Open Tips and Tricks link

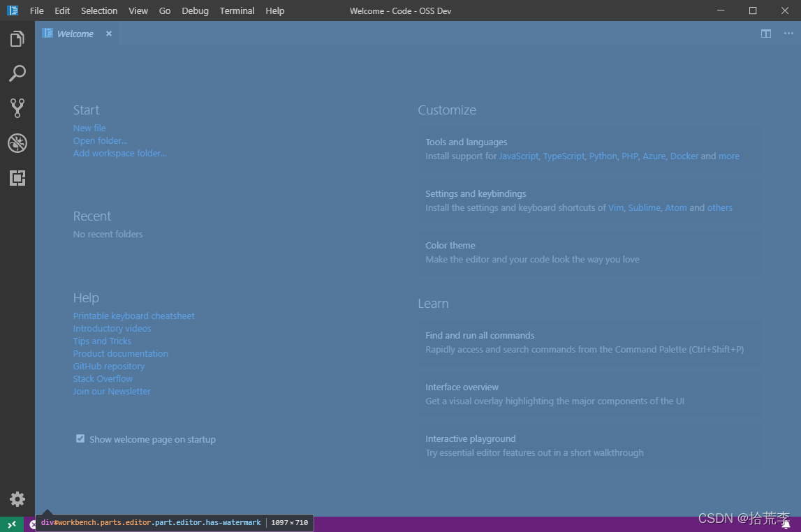[x=102, y=341]
